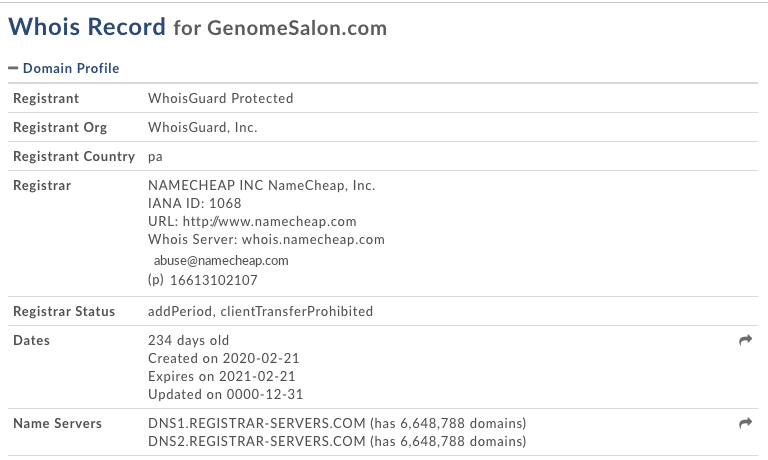This screenshot has height=460, width=768.
Task: Click the IANA ID: 1068 line
Action: pos(194,203)
